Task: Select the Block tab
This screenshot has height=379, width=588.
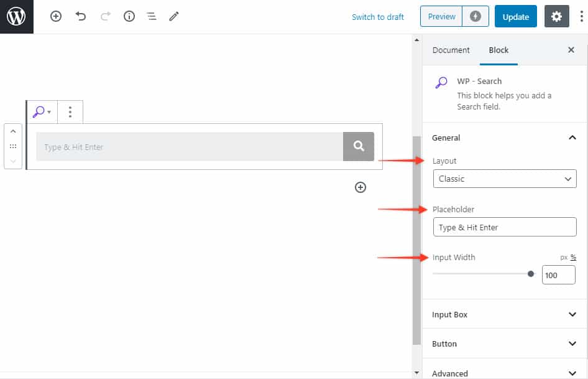Action: click(498, 50)
